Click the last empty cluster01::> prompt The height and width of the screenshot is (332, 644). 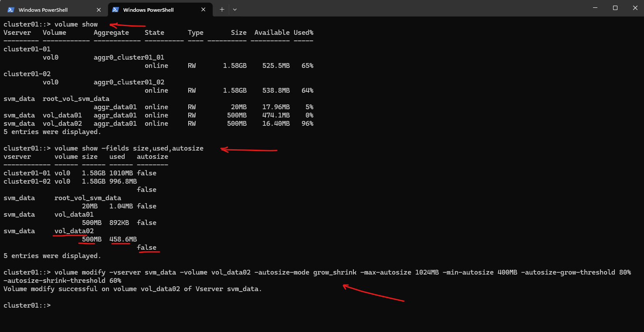[x=27, y=305]
